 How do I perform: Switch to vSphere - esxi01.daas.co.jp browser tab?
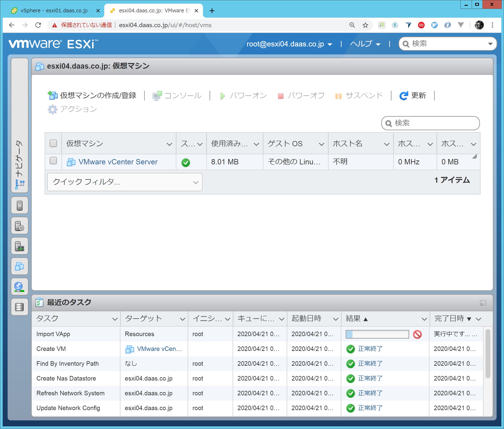click(54, 11)
